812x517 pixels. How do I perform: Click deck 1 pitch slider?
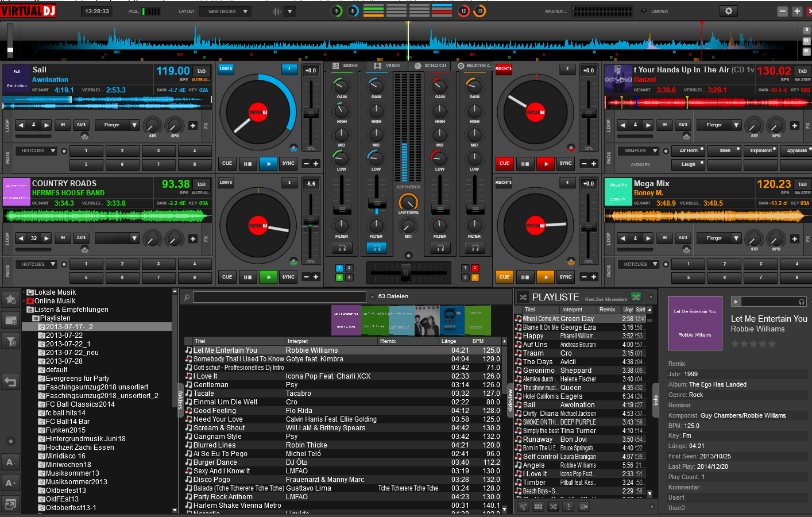[x=311, y=113]
